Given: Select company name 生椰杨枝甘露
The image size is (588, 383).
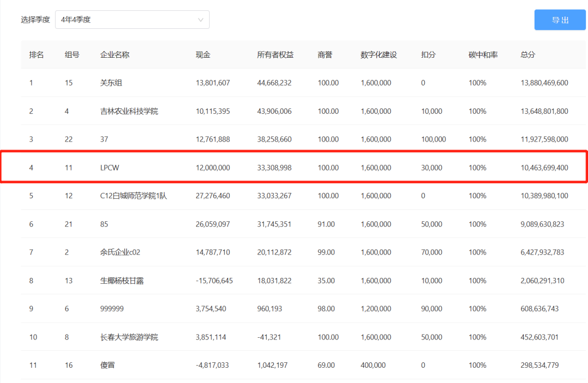Looking at the screenshot, I should (x=122, y=281).
